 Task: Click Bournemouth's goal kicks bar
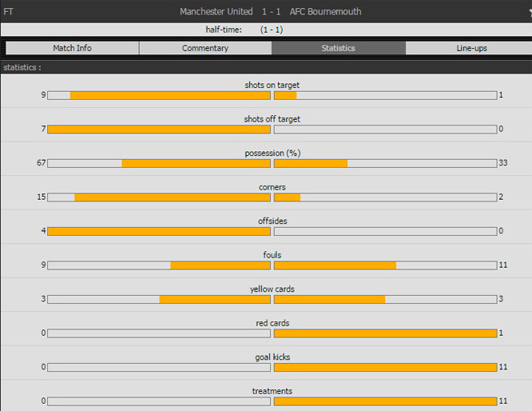(x=384, y=367)
